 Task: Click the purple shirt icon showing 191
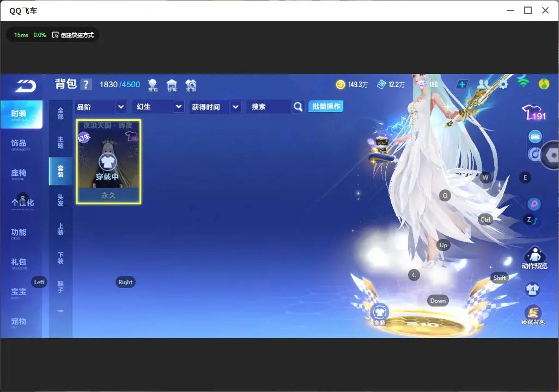click(534, 113)
